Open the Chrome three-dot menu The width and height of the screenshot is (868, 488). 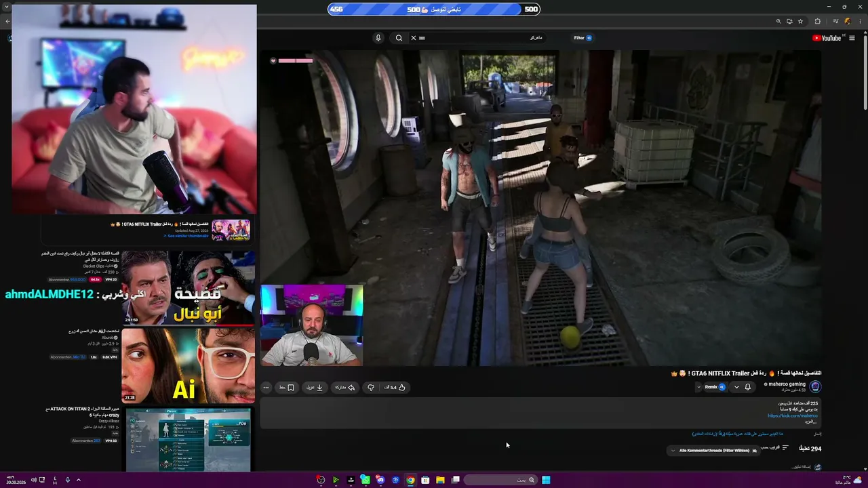[x=860, y=22]
